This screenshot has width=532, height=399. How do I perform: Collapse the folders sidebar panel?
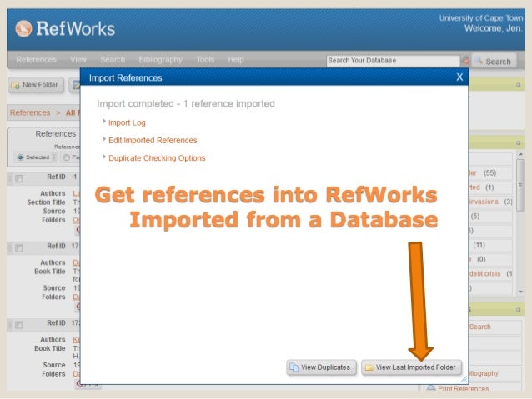point(518,143)
